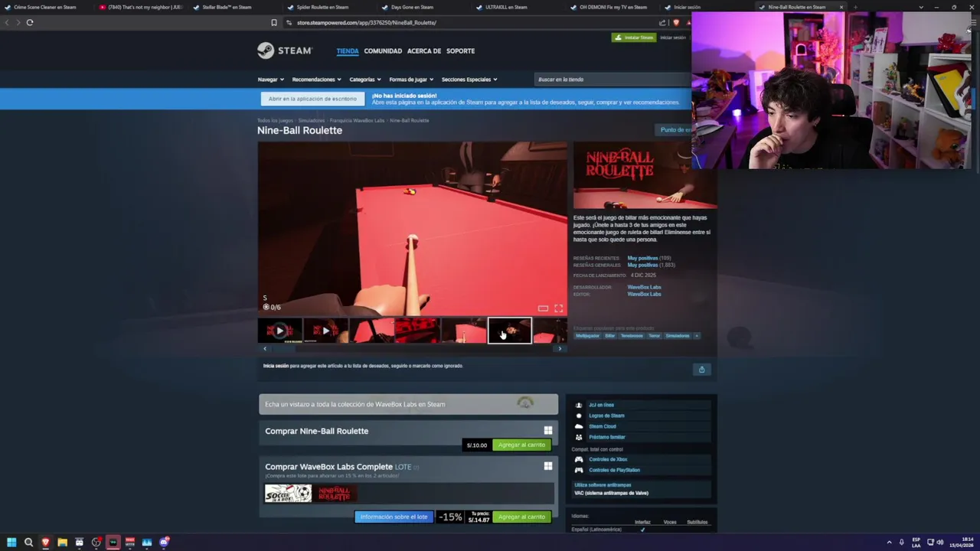This screenshot has height=551, width=980.
Task: Click the Préstamo familiar icon
Action: [x=579, y=437]
